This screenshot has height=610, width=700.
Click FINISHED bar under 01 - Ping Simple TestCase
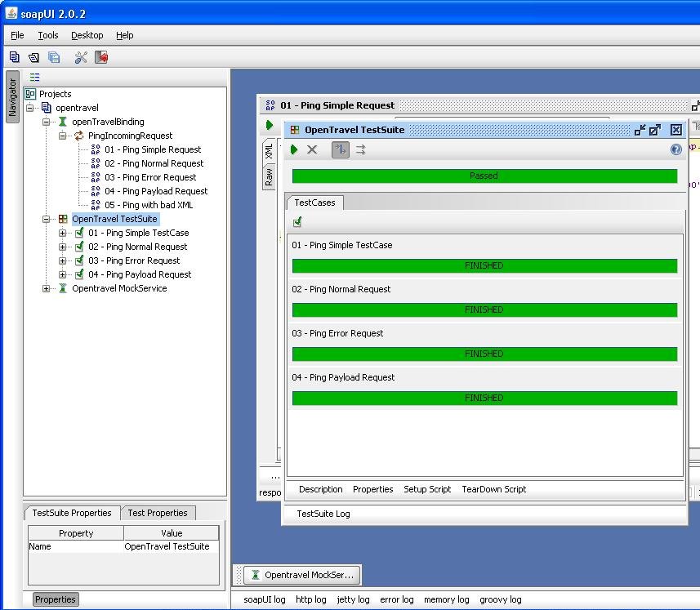click(484, 265)
